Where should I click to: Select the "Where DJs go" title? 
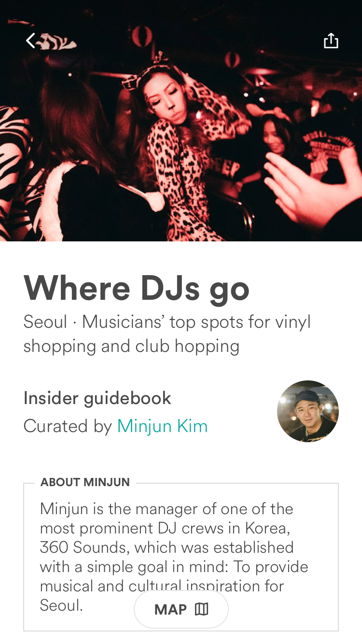[137, 288]
